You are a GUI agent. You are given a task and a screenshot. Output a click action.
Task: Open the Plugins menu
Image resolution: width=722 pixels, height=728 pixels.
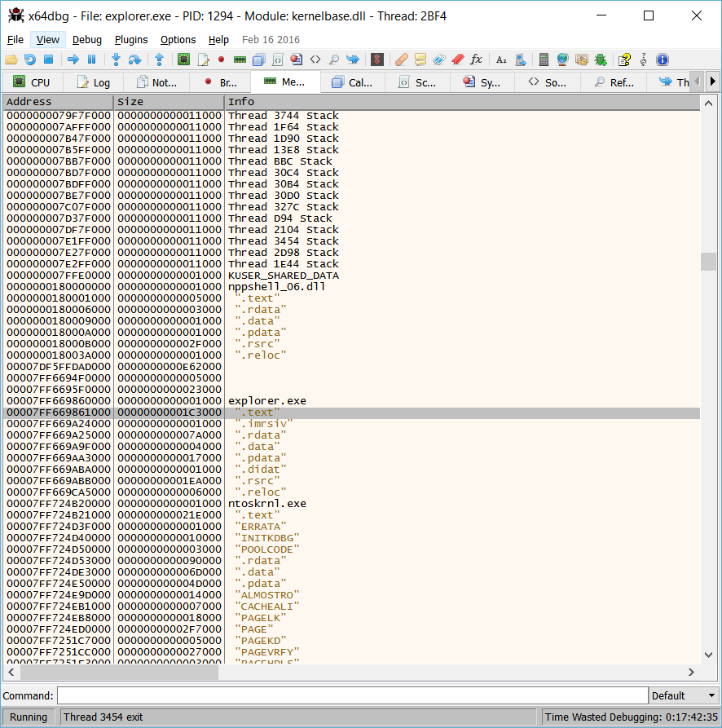tap(131, 39)
